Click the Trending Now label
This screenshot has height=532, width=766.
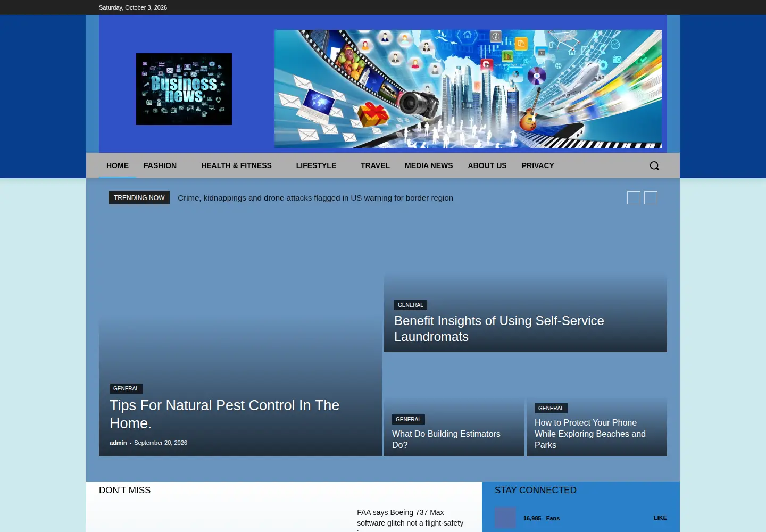pos(139,197)
